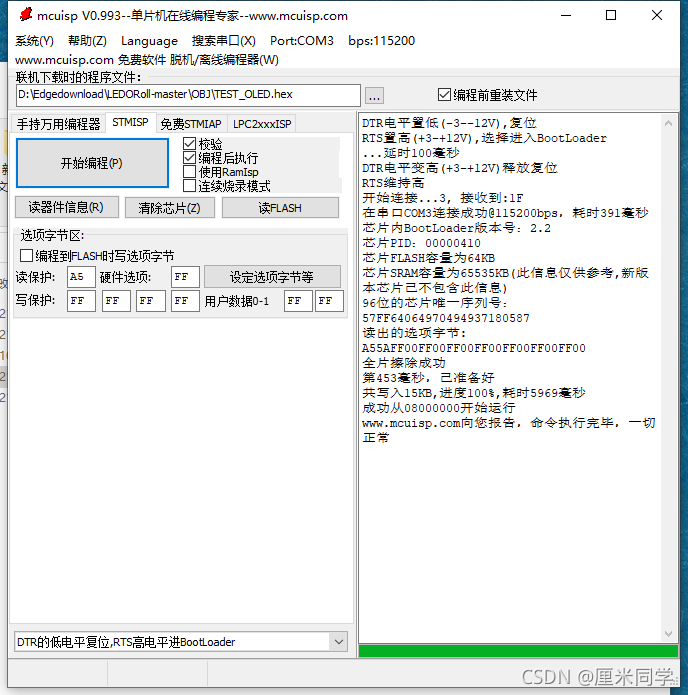The image size is (688, 695).
Task: Click the third 写保护 FF field
Action: 151,301
